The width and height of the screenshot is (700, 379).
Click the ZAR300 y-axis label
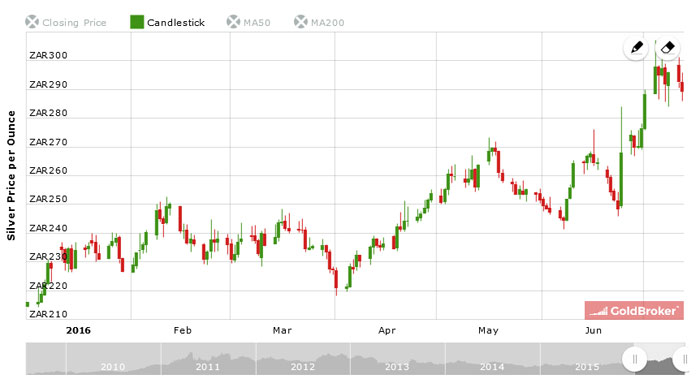point(48,56)
